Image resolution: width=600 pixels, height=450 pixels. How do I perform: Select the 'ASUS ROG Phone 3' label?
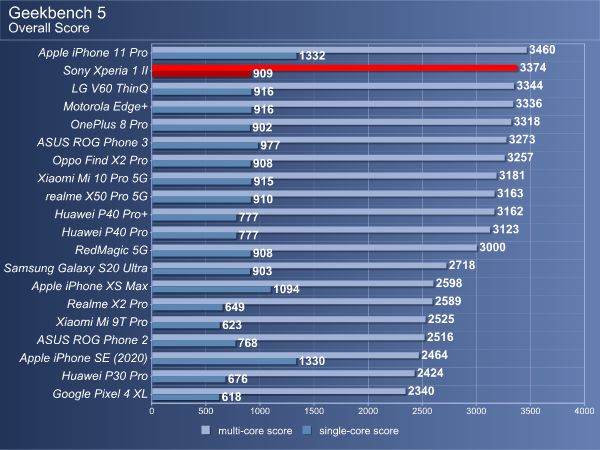click(93, 142)
